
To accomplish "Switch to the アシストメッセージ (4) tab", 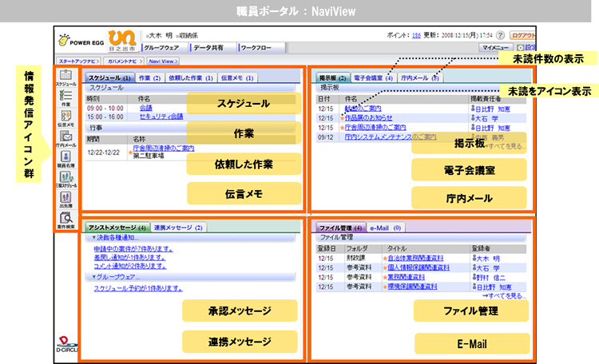I will pos(117,227).
